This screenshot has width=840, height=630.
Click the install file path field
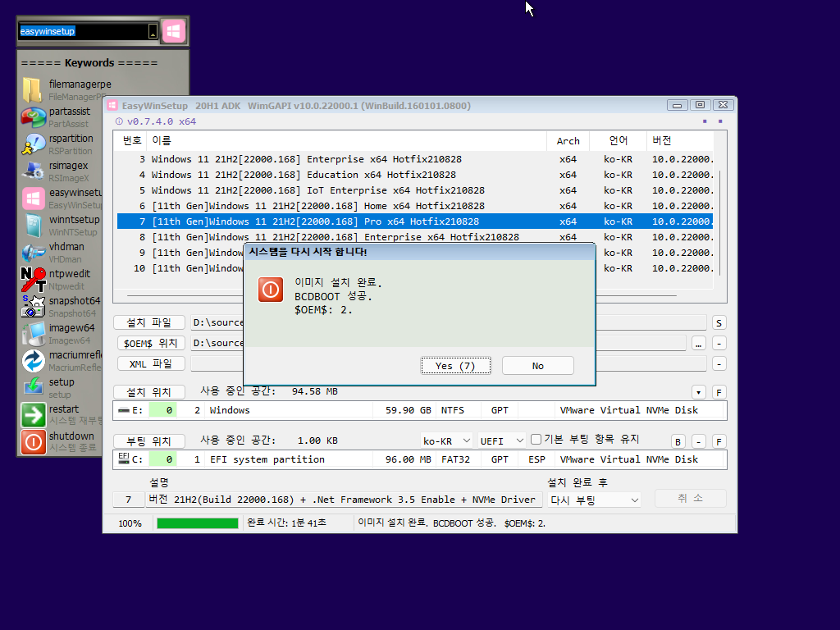click(x=449, y=322)
